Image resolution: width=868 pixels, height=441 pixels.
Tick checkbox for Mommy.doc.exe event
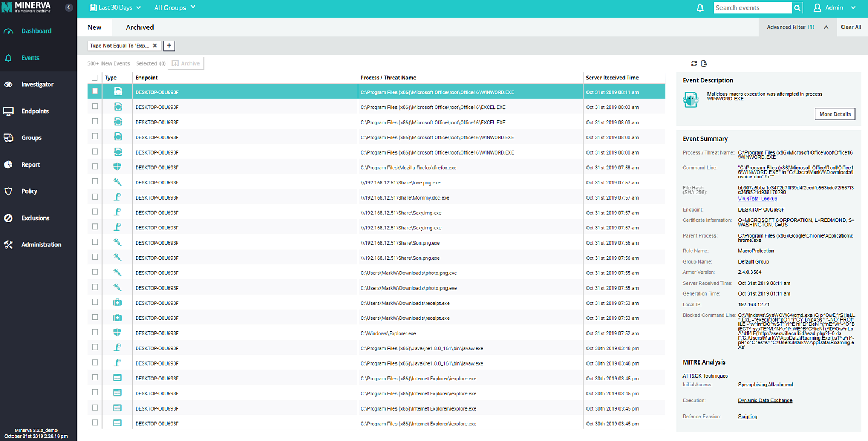point(95,197)
